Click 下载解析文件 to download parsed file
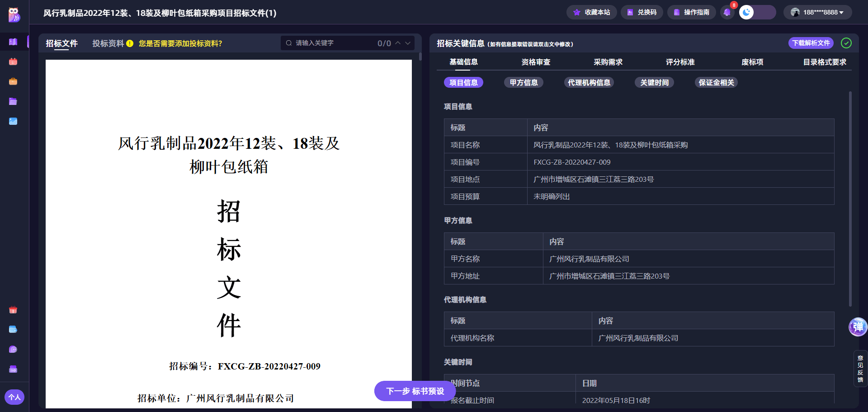The width and height of the screenshot is (868, 412). pyautogui.click(x=811, y=43)
